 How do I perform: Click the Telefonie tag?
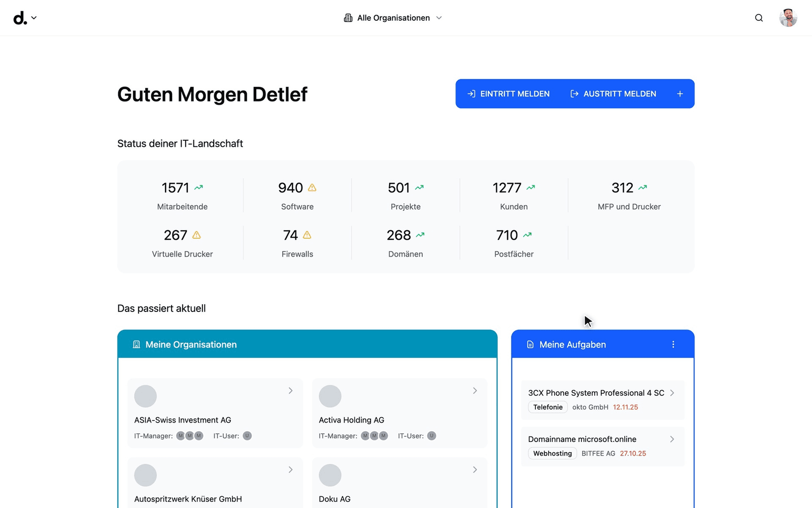tap(548, 407)
